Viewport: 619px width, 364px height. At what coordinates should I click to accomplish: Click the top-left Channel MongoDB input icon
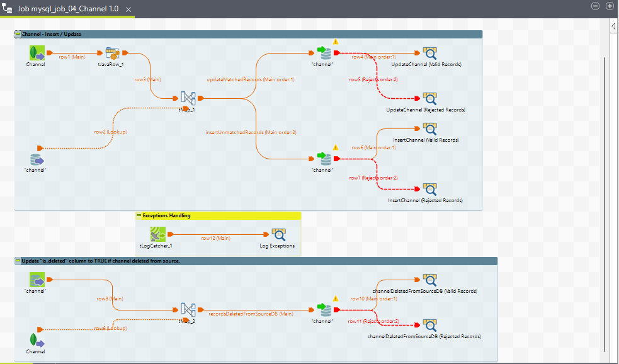coord(36,54)
